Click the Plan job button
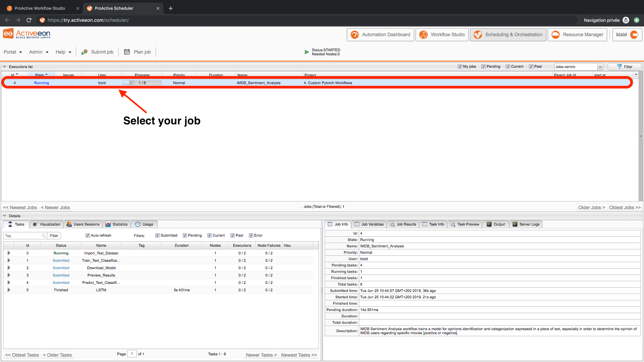Screen dimensions: 644x362 point(139,52)
